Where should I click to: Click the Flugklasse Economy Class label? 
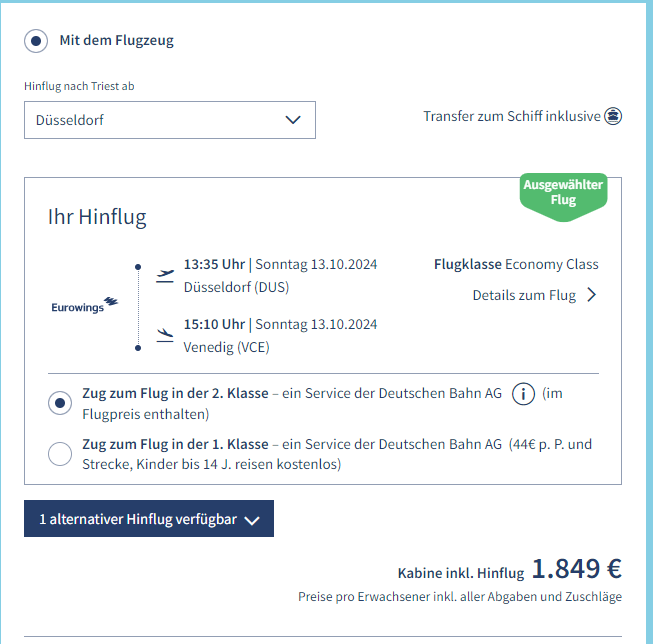point(516,264)
